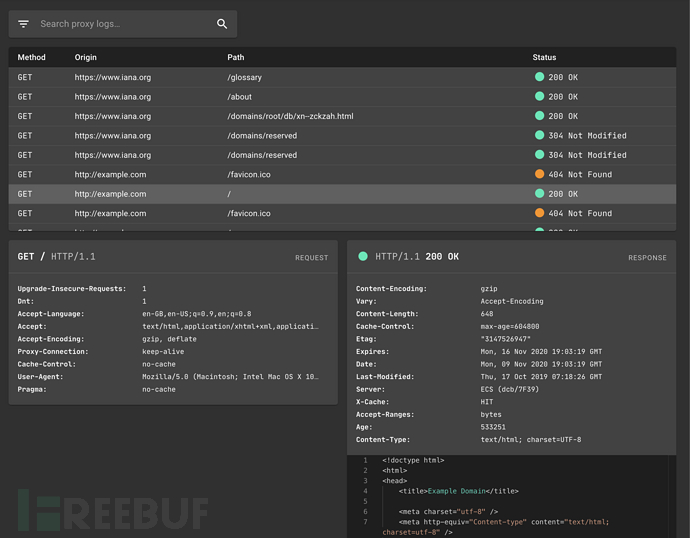This screenshot has height=538, width=690.
Task: Click the Pragma header name
Action: click(x=32, y=389)
